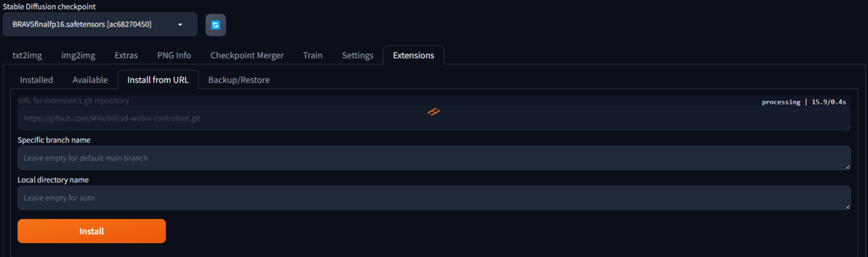Viewport: 868px width, 257px height.
Task: Open the Backup/Restore sub-tab
Action: 239,80
